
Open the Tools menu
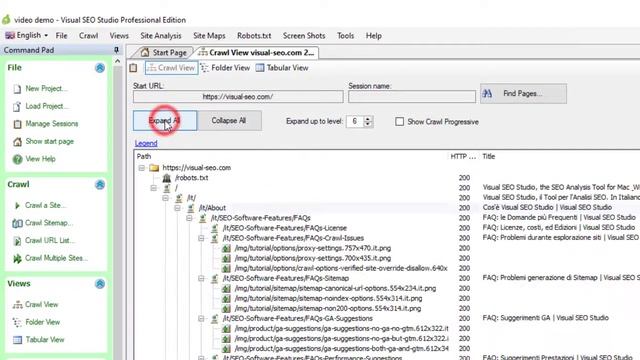click(345, 36)
